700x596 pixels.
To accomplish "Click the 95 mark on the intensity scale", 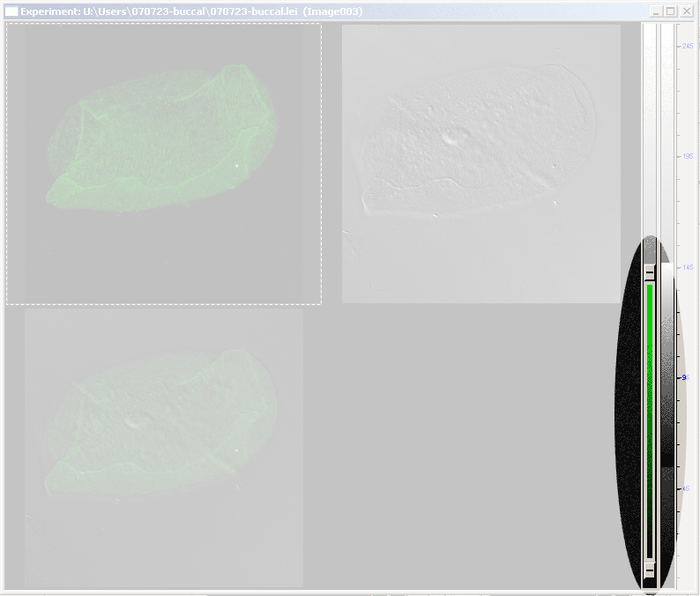I will [x=685, y=377].
